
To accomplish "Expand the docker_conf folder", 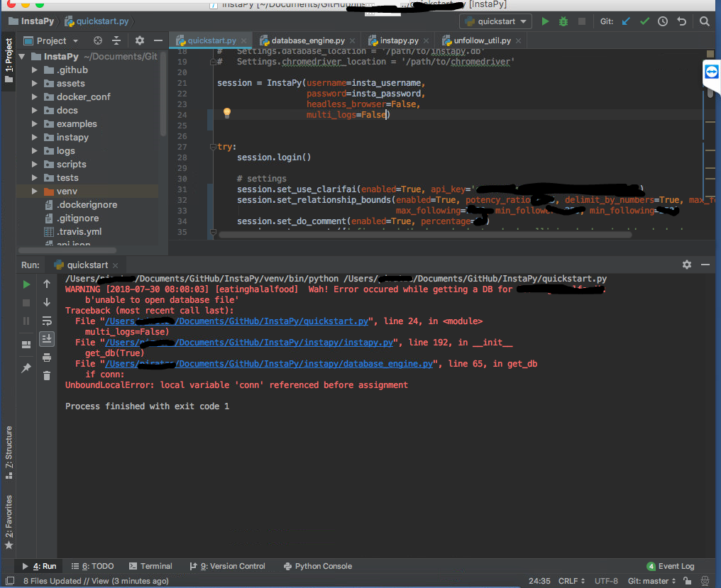I will pyautogui.click(x=35, y=97).
